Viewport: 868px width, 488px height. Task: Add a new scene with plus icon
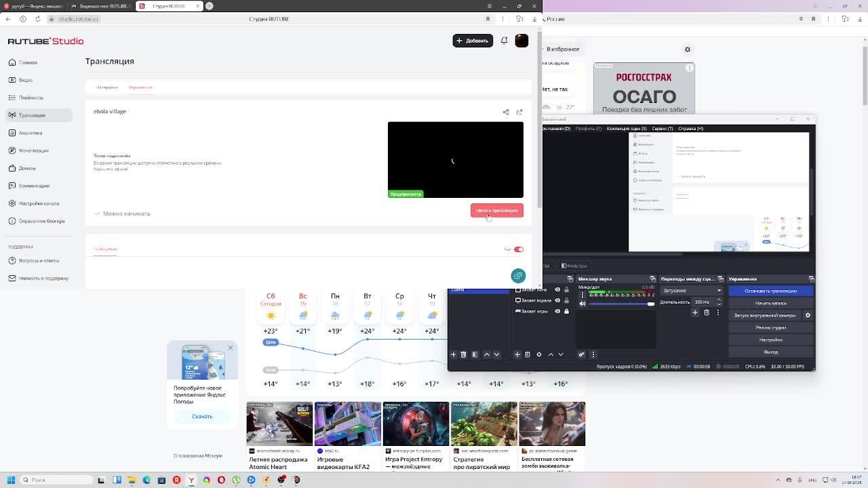[454, 354]
